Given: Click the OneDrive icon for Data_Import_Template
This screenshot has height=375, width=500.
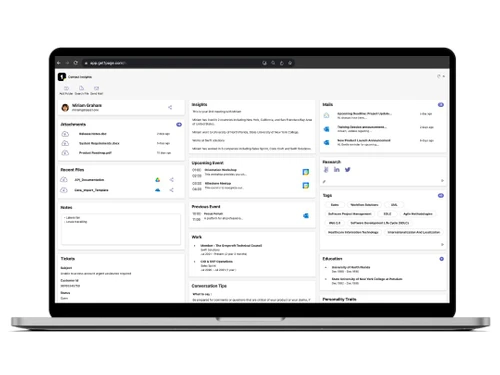Looking at the screenshot, I should (158, 190).
